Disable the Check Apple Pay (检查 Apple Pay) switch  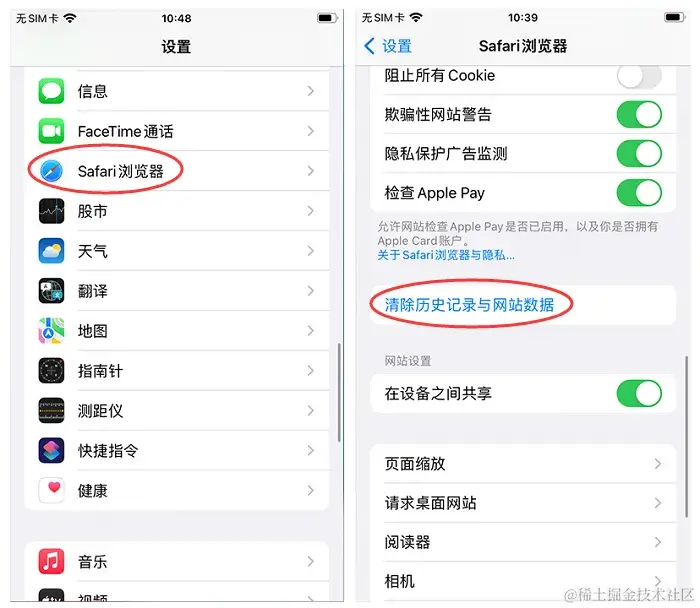click(639, 193)
